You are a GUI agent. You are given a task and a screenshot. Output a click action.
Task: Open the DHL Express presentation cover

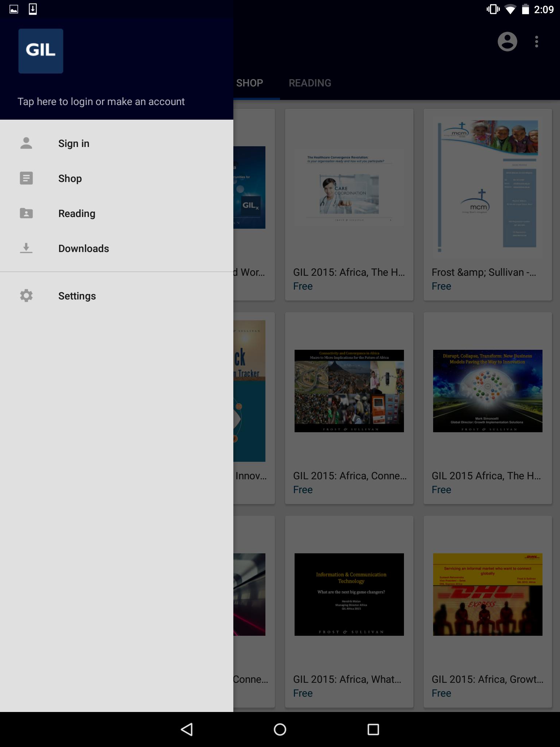click(488, 595)
